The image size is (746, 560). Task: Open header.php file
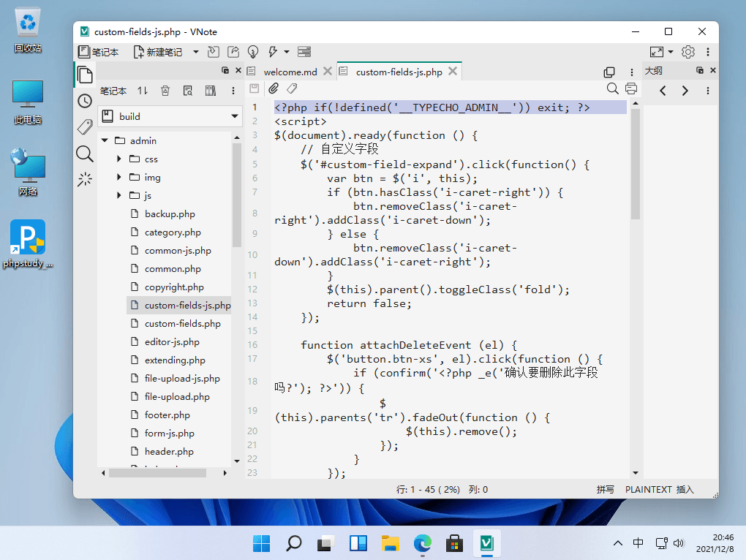coord(169,452)
